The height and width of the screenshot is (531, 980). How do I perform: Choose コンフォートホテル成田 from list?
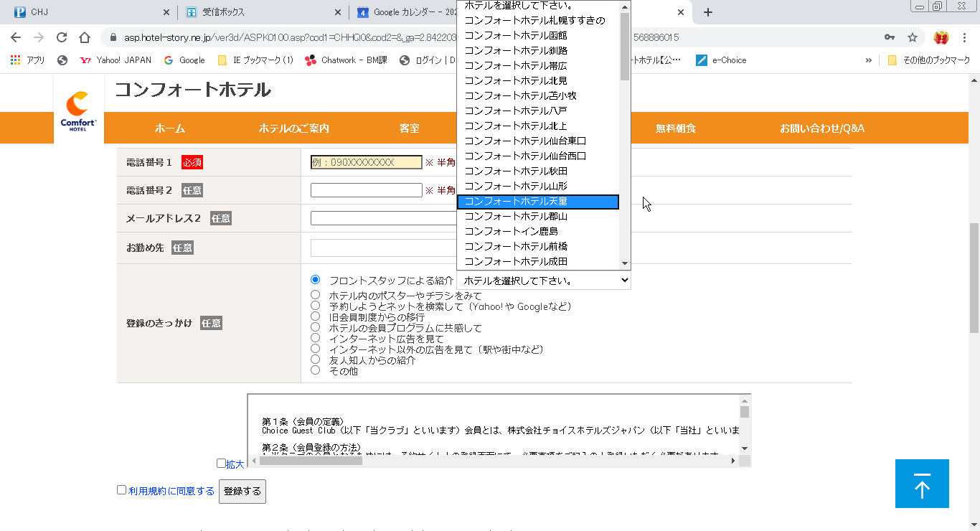point(538,261)
